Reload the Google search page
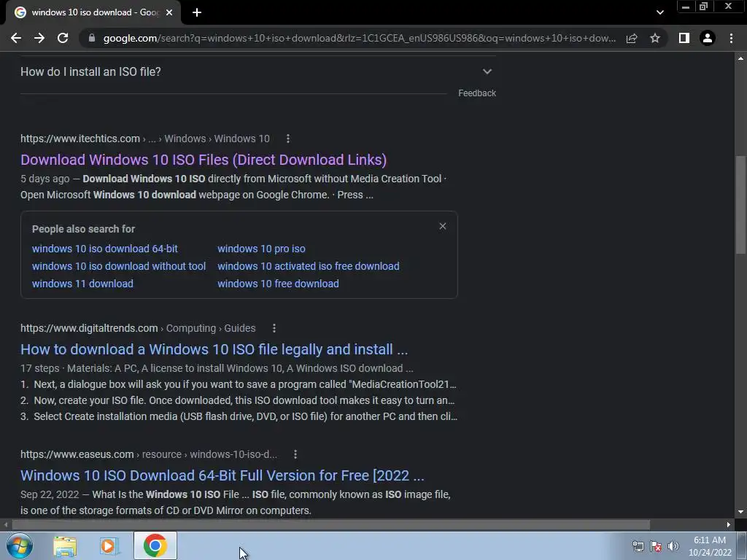Image resolution: width=747 pixels, height=560 pixels. (x=63, y=38)
